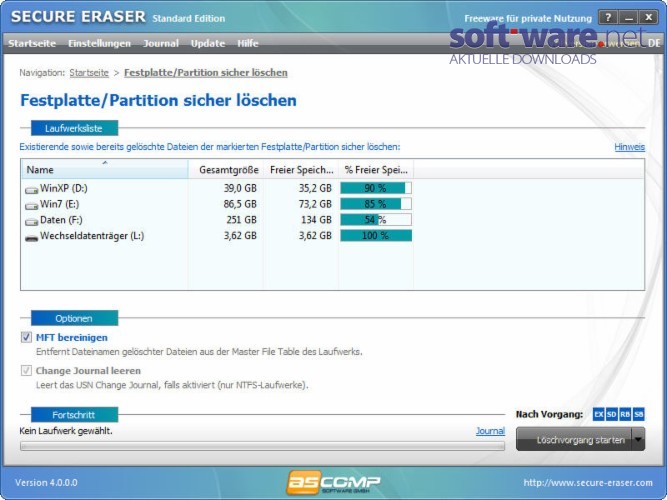Screen dimensions: 667x500
Task: Click the Festplatte/Partition sicher löschen breadcrumb
Action: [x=206, y=73]
